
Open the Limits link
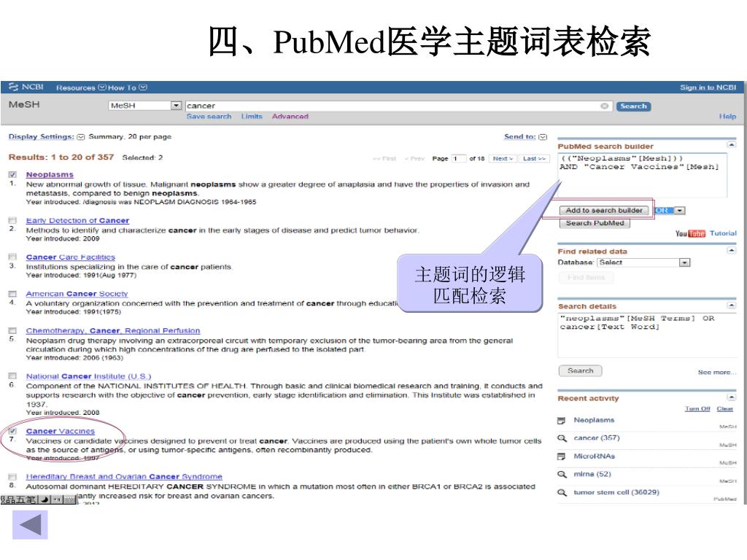click(x=252, y=116)
